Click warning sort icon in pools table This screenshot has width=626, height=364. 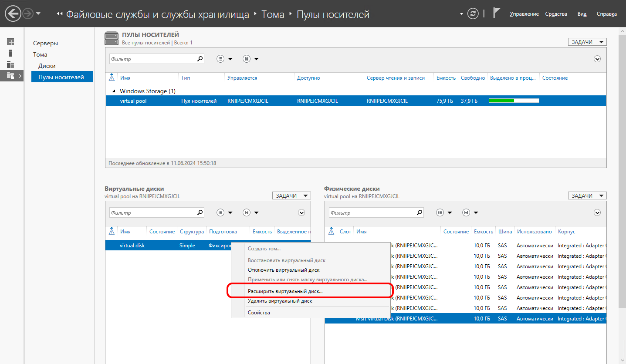pos(112,78)
